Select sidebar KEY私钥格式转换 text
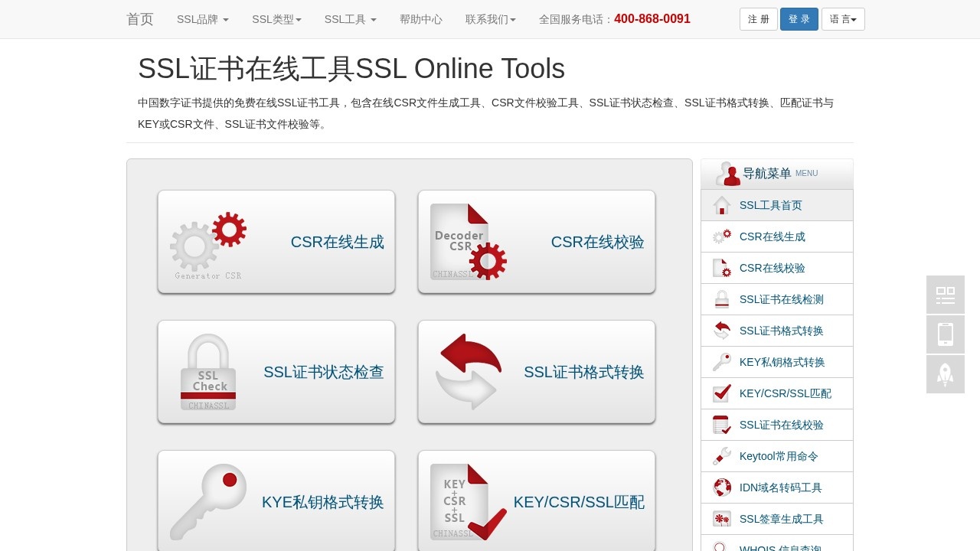Viewport: 980px width, 551px height. click(x=782, y=362)
